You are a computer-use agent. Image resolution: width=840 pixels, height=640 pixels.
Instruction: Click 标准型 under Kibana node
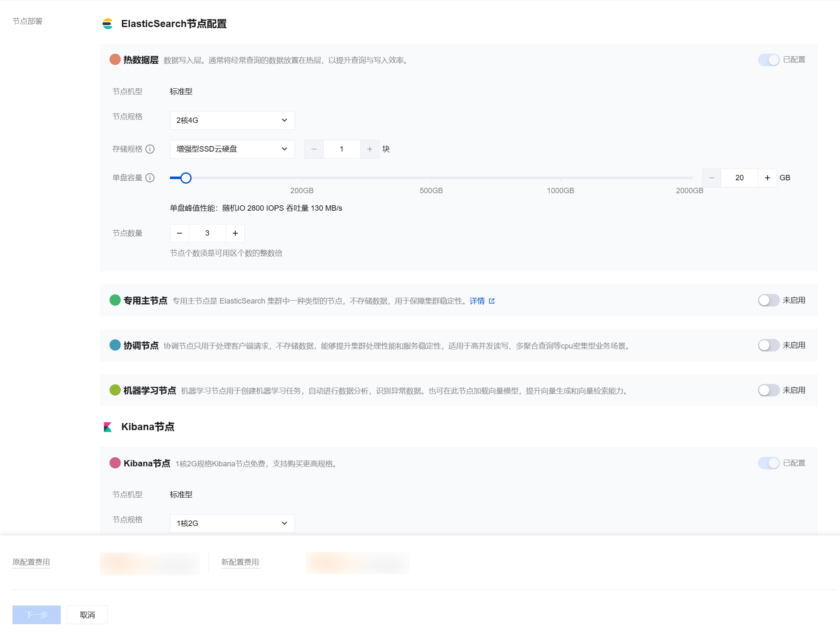tap(181, 495)
